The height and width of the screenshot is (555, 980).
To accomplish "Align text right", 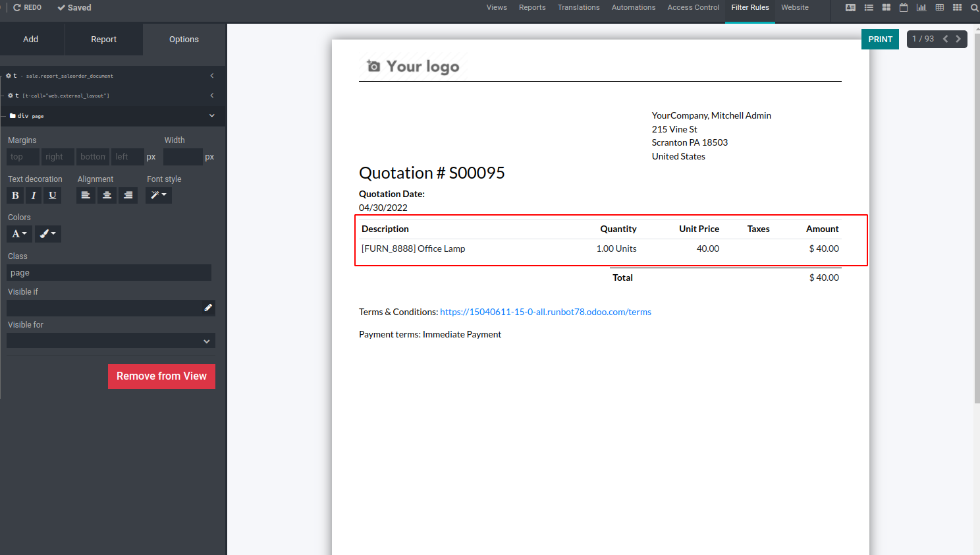I will (128, 195).
